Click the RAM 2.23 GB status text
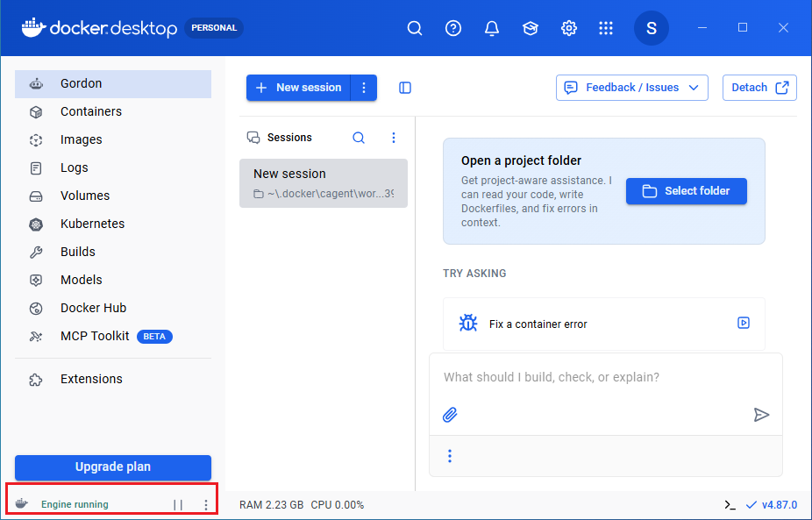The height and width of the screenshot is (520, 812). click(x=271, y=504)
